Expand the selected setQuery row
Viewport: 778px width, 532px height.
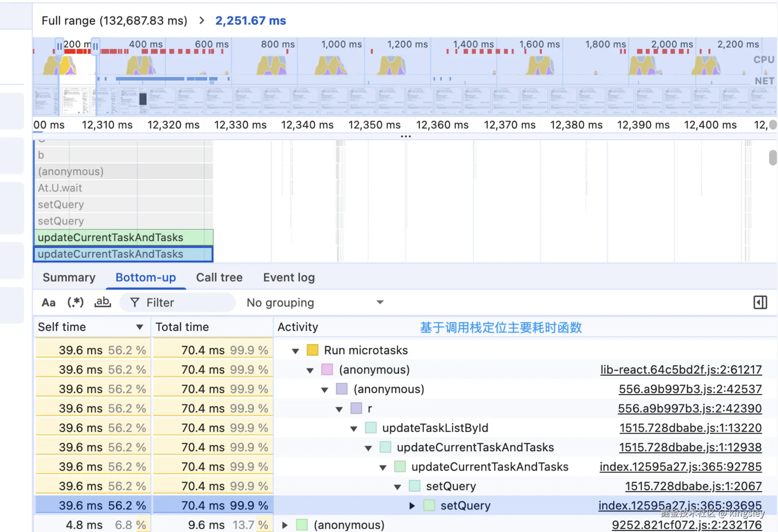point(412,506)
